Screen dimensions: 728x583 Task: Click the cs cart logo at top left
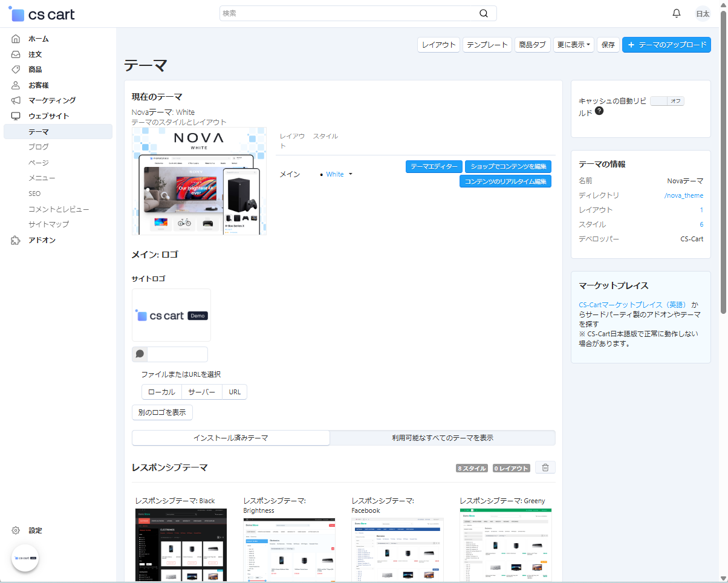coord(42,14)
